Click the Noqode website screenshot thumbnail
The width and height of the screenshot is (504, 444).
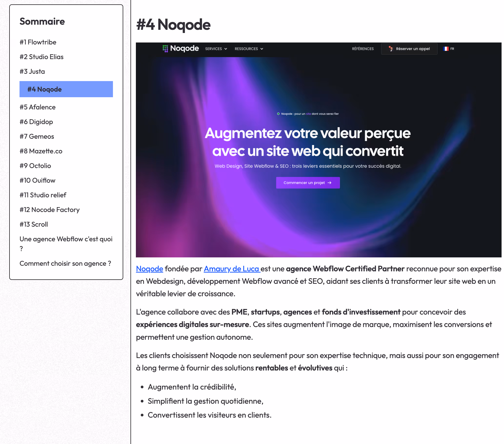[x=319, y=150]
